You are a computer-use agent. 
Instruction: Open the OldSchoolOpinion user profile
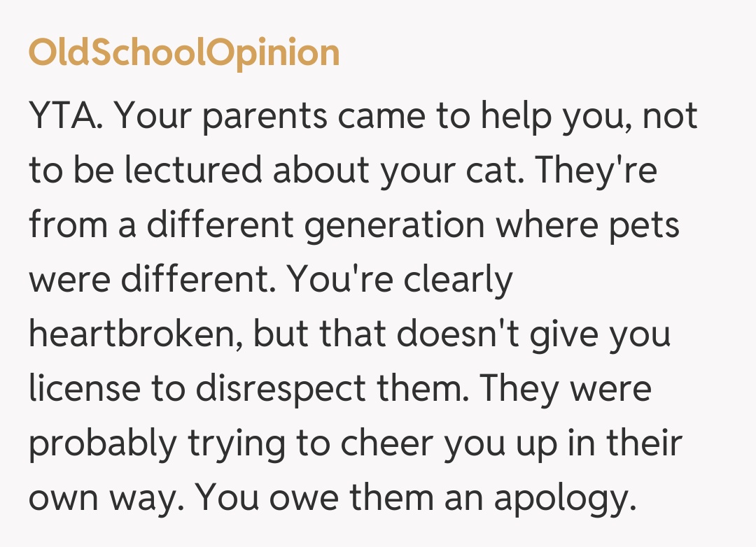(183, 52)
